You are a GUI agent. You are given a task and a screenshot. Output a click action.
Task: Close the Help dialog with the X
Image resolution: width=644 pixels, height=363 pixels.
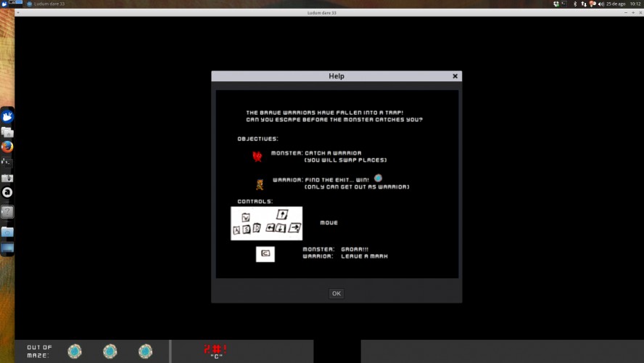455,76
